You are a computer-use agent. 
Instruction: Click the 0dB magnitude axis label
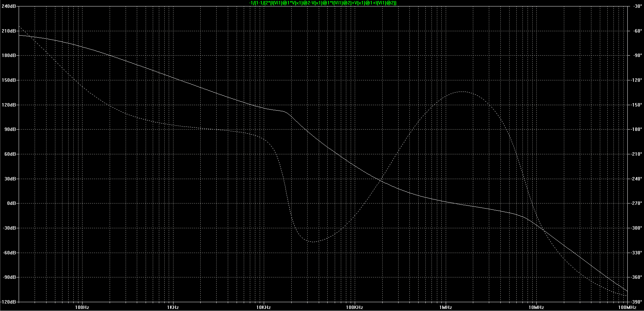click(11, 203)
